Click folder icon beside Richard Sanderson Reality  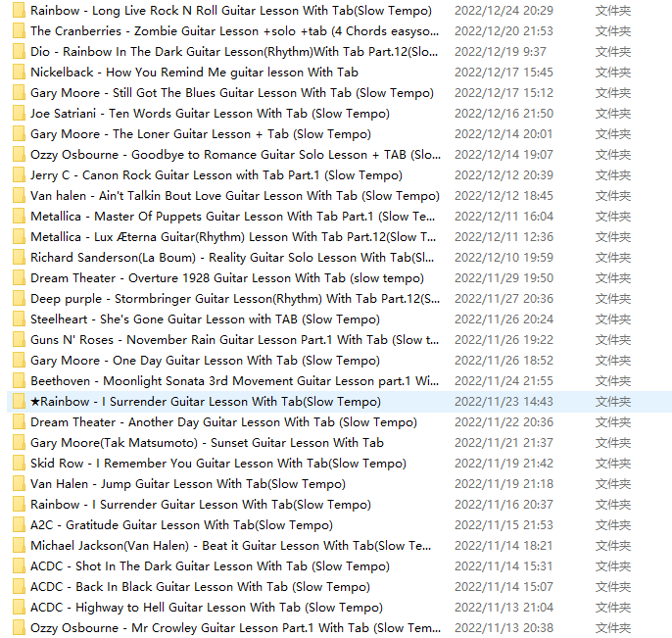(x=19, y=257)
